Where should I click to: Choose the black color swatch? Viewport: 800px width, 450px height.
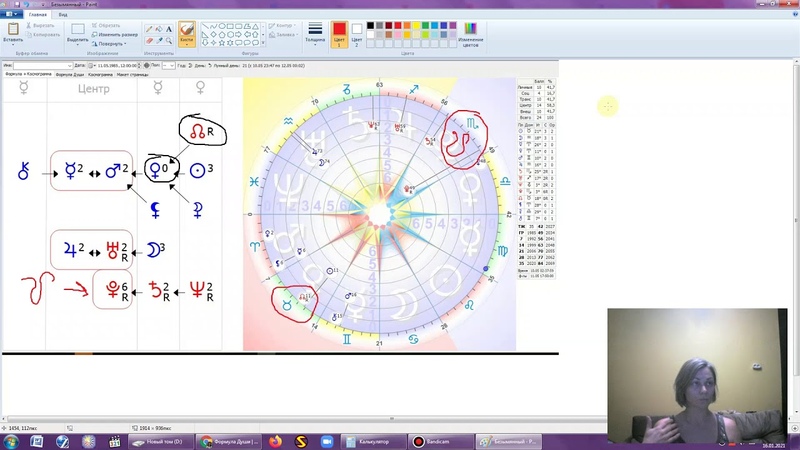click(370, 26)
